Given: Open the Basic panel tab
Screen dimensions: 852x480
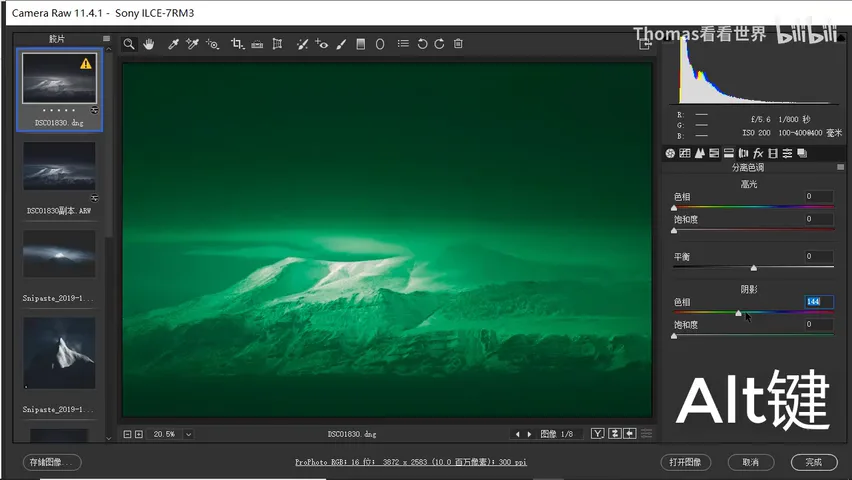Looking at the screenshot, I should [670, 153].
